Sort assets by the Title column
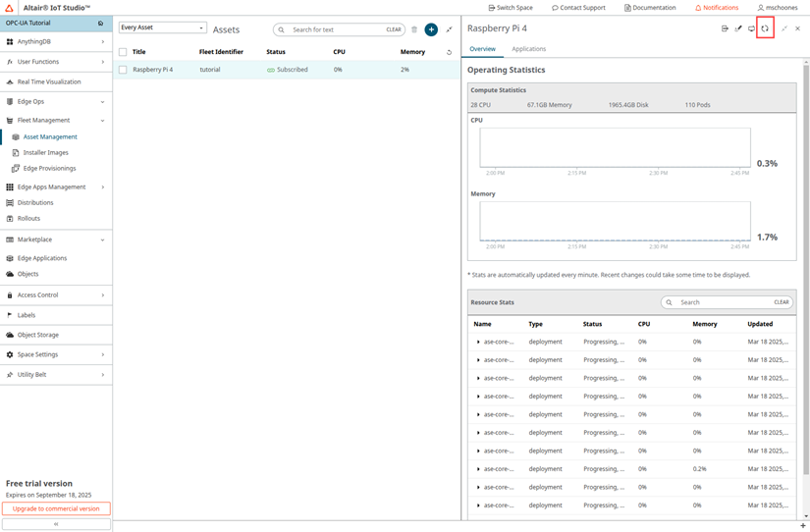The image size is (810, 532). [x=139, y=52]
